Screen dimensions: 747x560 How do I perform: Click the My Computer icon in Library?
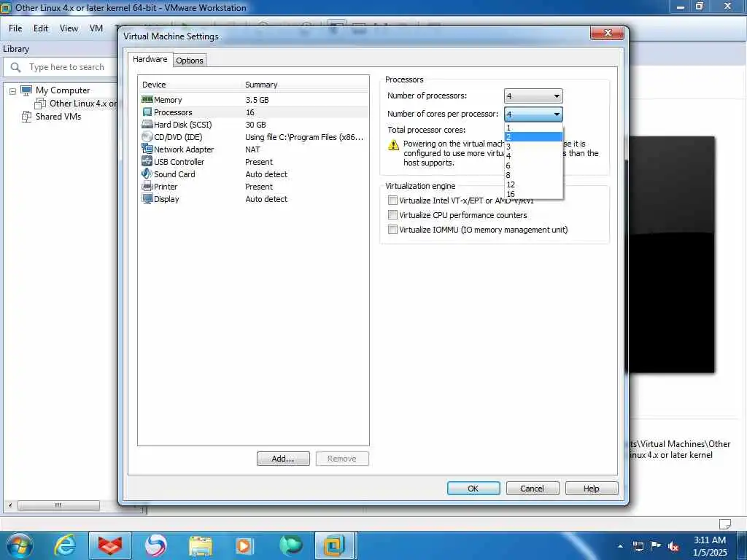[x=26, y=90]
